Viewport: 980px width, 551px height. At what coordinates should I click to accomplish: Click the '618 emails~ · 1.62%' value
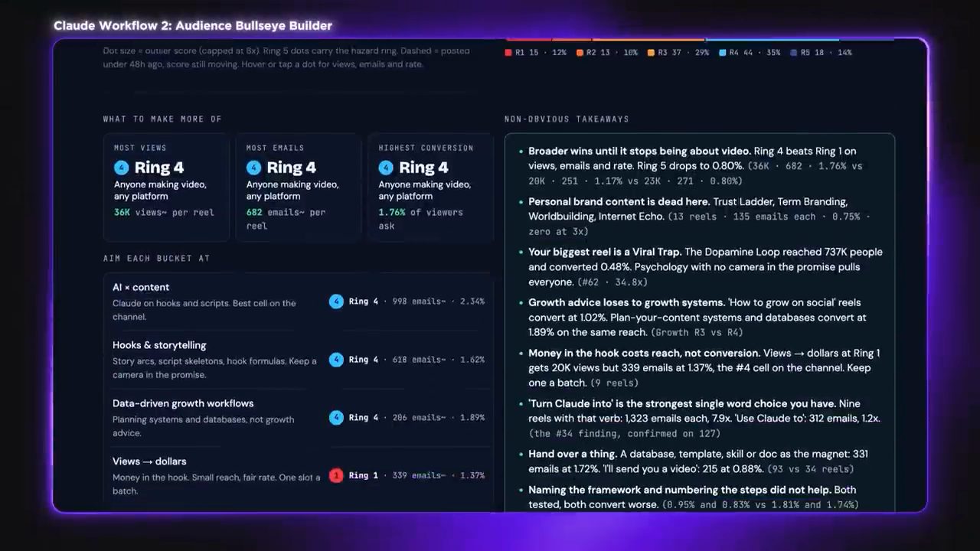point(438,360)
